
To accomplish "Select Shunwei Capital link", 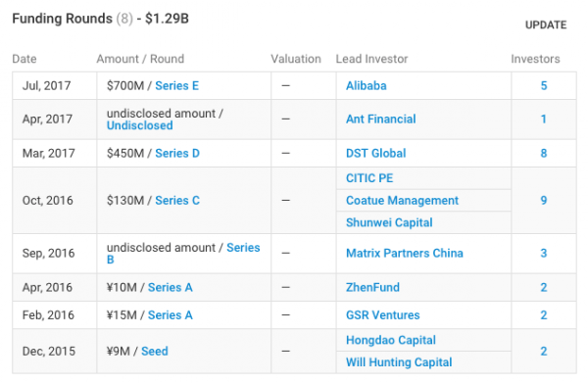I will 389,222.
